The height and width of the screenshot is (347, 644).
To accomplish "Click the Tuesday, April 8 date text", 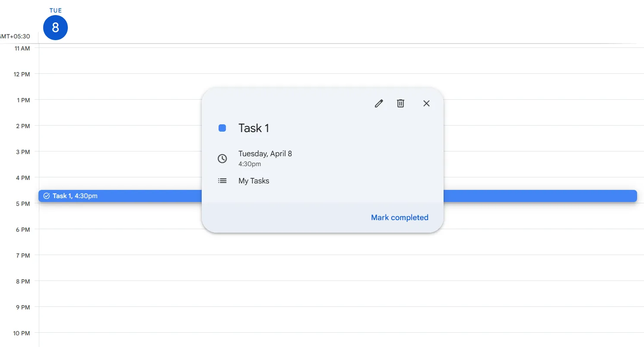I will click(265, 154).
